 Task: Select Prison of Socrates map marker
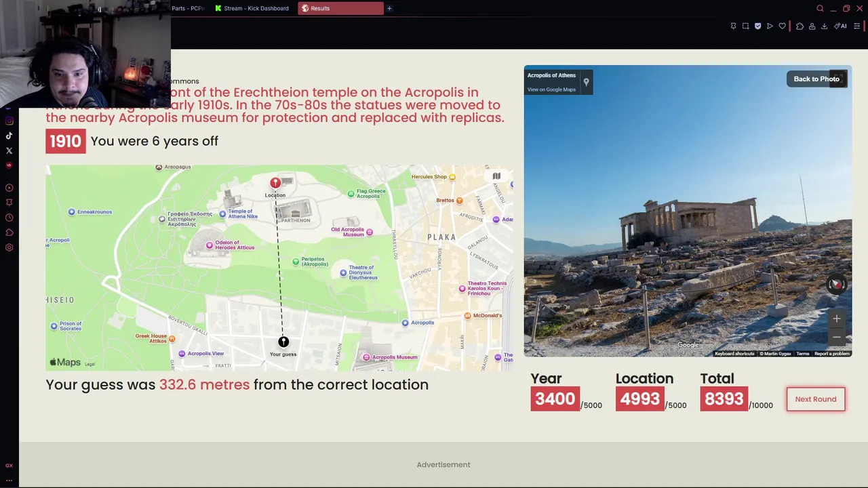tap(66, 326)
